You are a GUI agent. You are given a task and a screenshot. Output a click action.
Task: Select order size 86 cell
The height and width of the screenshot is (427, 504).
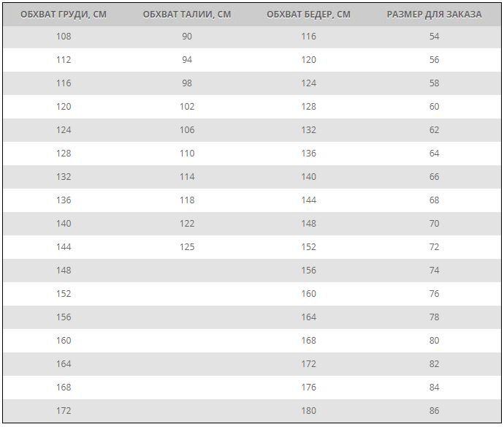434,411
